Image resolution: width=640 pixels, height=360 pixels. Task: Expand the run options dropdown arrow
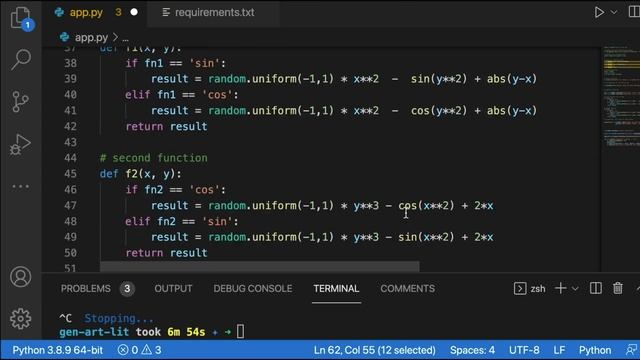pyautogui.click(x=614, y=12)
